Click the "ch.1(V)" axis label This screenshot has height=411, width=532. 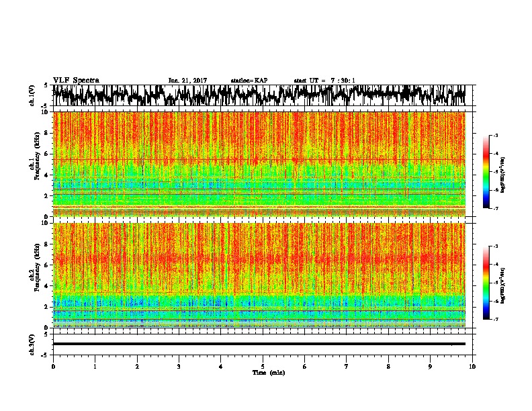32,95
